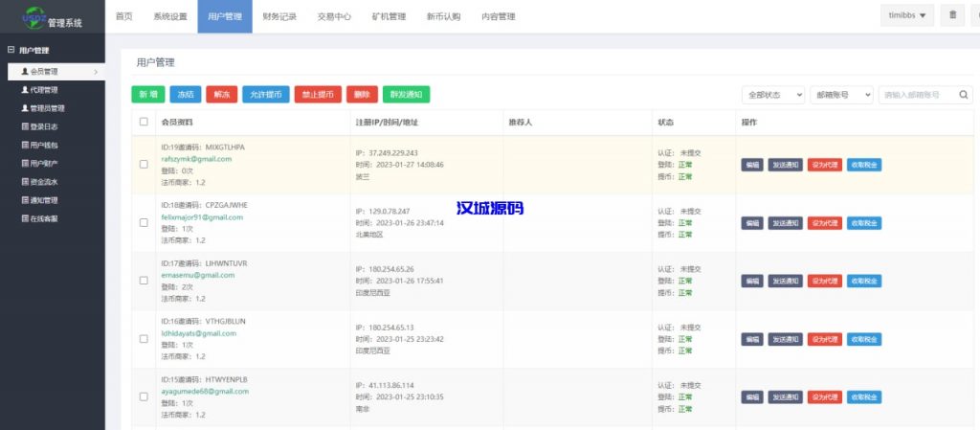Click 编辑 for felixmajor91@gmail.com row
Viewport: 980px width, 430px height.
pyautogui.click(x=752, y=223)
